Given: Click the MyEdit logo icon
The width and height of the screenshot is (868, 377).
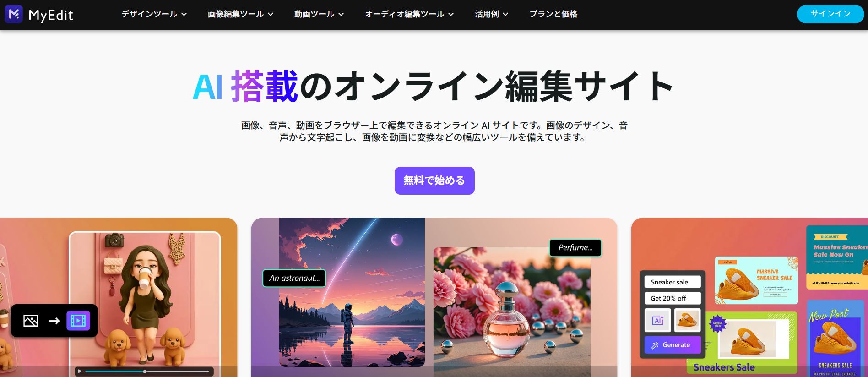Looking at the screenshot, I should tap(13, 14).
